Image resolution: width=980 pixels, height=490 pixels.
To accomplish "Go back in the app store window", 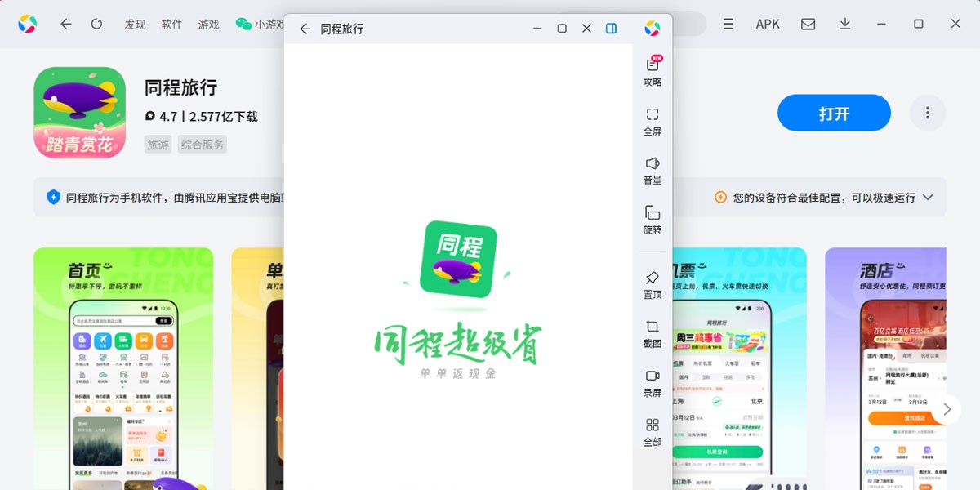I will [66, 24].
